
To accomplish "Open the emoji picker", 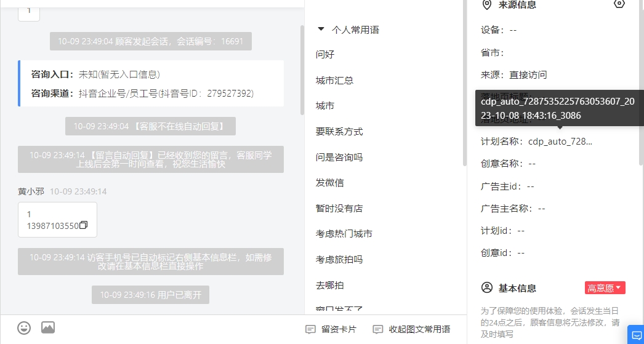I will (24, 327).
